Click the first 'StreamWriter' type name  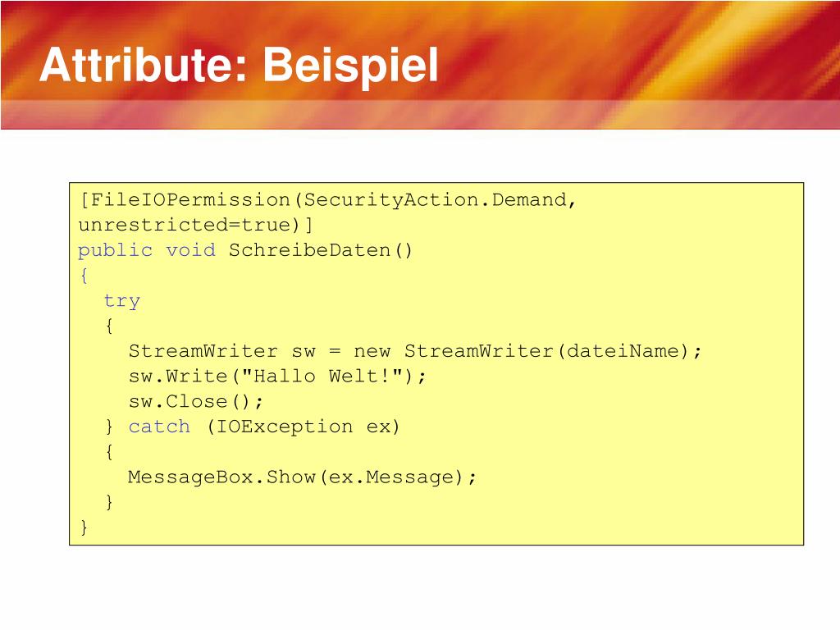tap(203, 351)
